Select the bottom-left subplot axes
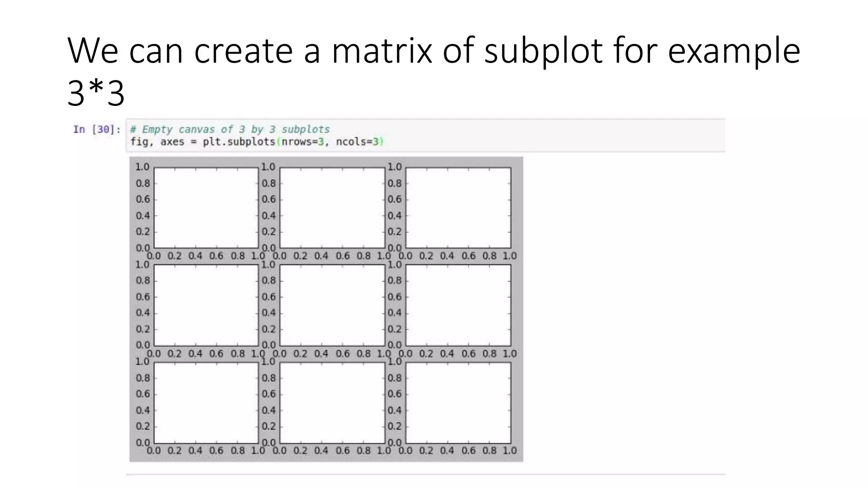Image resolution: width=868 pixels, height=488 pixels. 206,403
